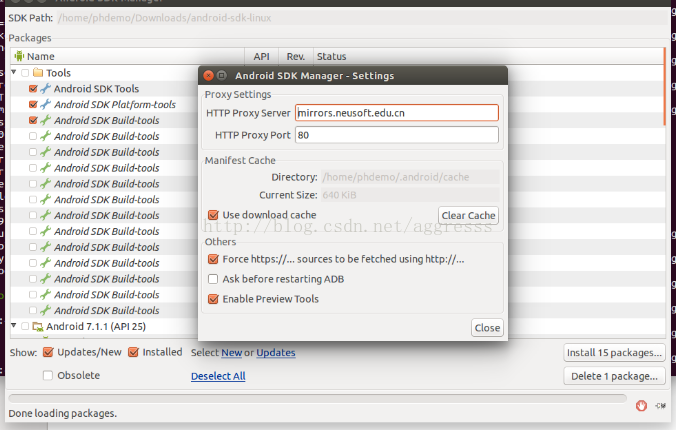Check the Android 7.1.1 (API 25) group checkbox
Viewport: 676px width, 430px height.
point(25,326)
